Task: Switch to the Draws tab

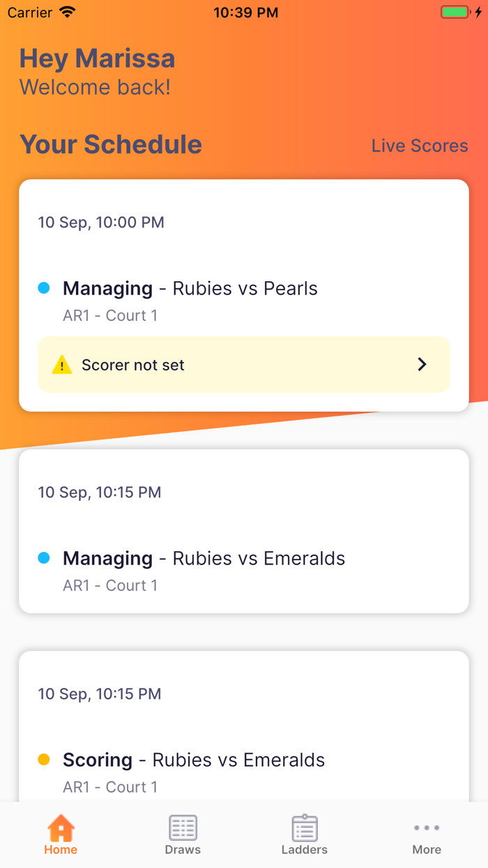Action: point(183,835)
